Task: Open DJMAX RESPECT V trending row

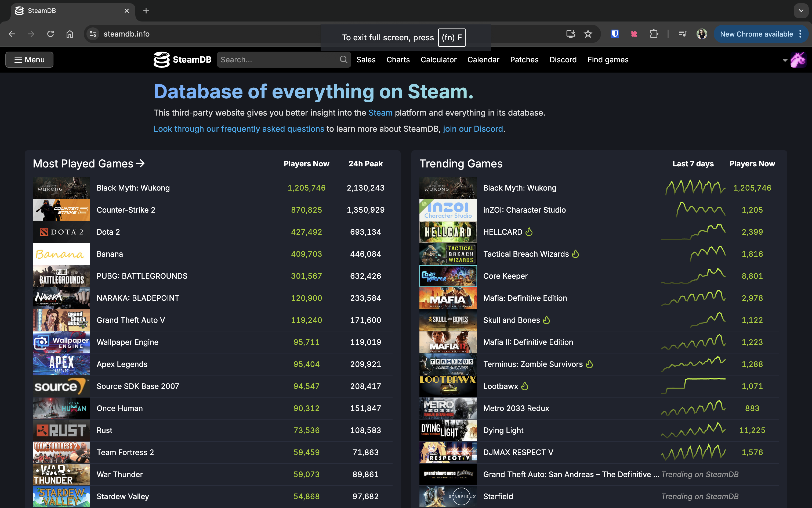Action: coord(599,452)
